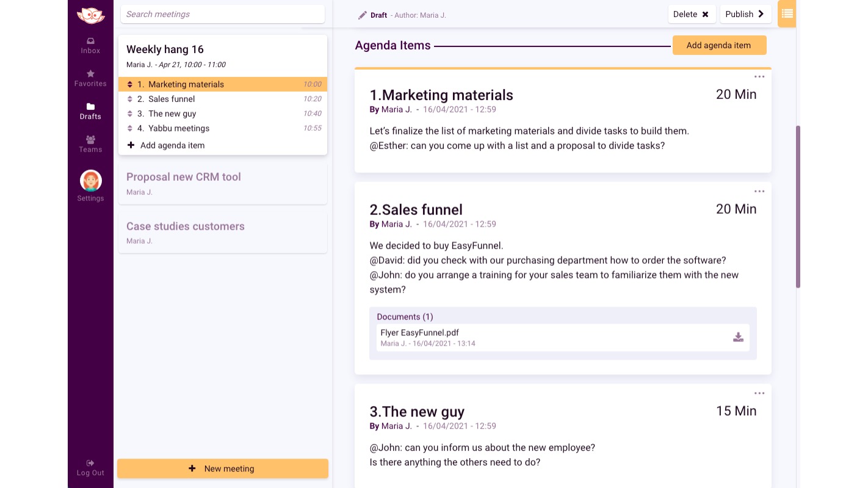Create a New meeting
This screenshot has width=868, height=488.
click(223, 468)
